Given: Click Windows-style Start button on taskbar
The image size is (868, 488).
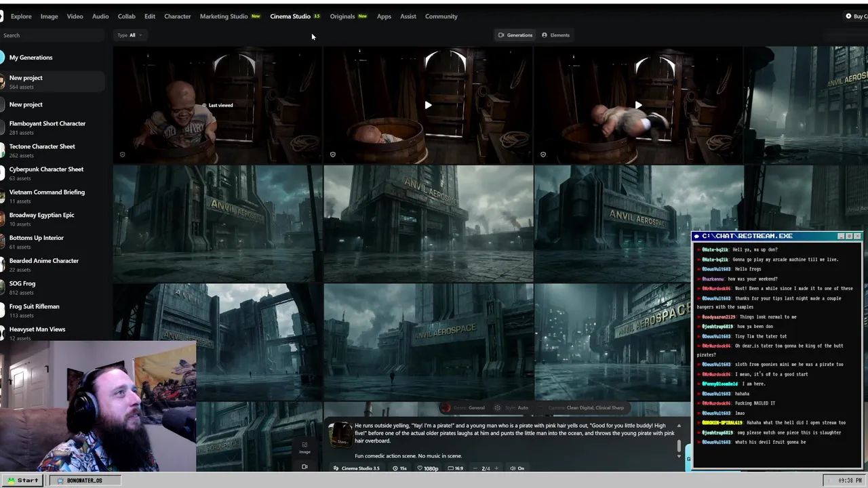Looking at the screenshot, I should pos(22,481).
